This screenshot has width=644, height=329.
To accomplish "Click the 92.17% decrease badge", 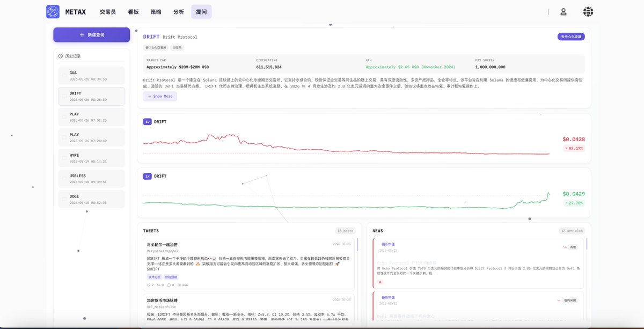I will (574, 148).
